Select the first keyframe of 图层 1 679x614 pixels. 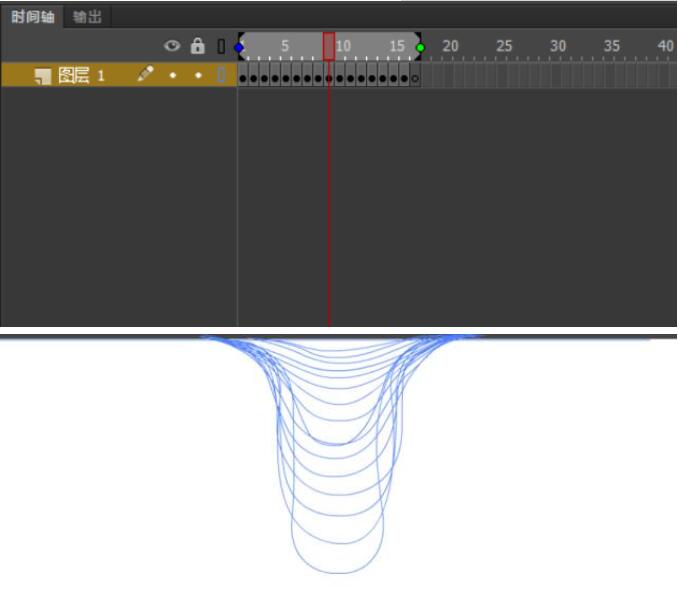point(242,75)
